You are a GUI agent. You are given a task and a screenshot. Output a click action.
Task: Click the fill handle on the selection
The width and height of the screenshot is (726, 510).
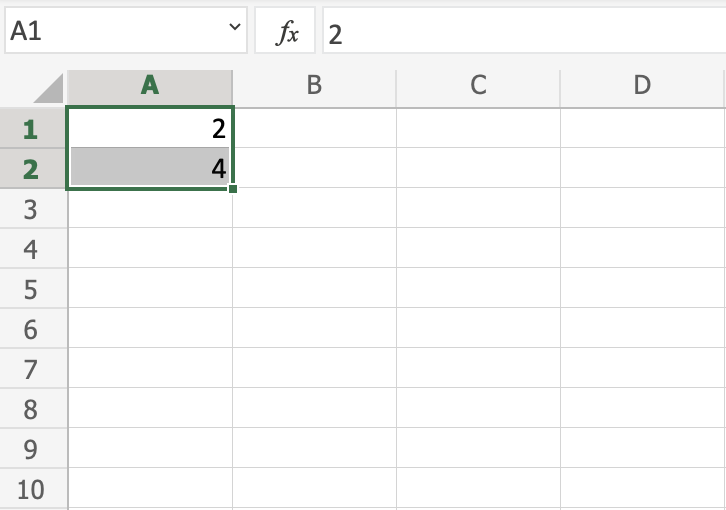point(233,188)
